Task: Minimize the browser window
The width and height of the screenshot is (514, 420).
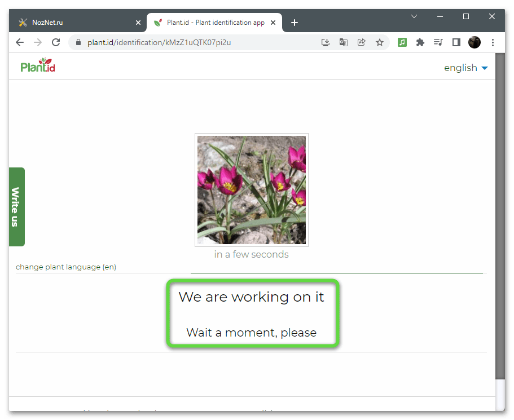Action: (440, 16)
